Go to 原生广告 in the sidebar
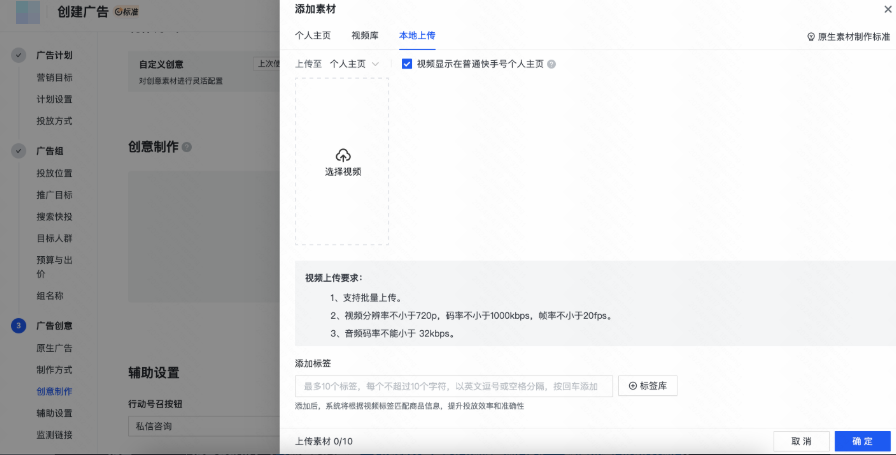 (54, 348)
